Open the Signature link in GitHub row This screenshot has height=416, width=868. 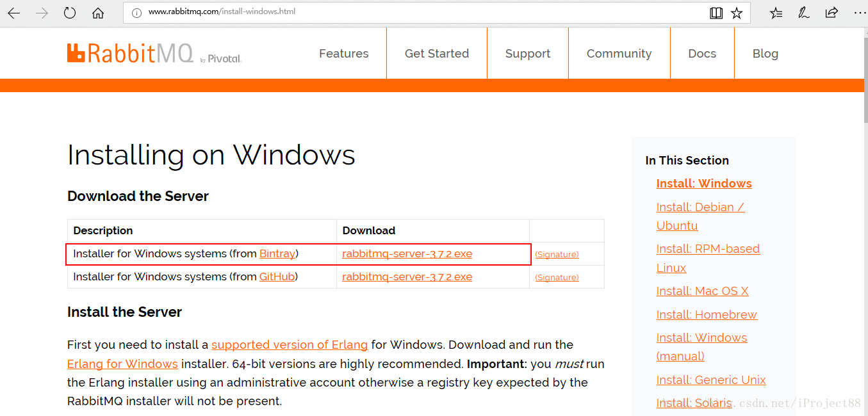557,277
